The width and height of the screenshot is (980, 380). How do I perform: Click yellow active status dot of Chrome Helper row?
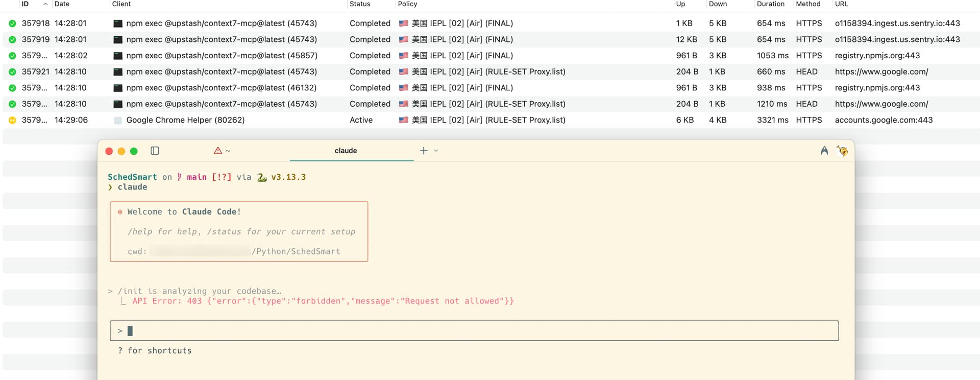[12, 120]
